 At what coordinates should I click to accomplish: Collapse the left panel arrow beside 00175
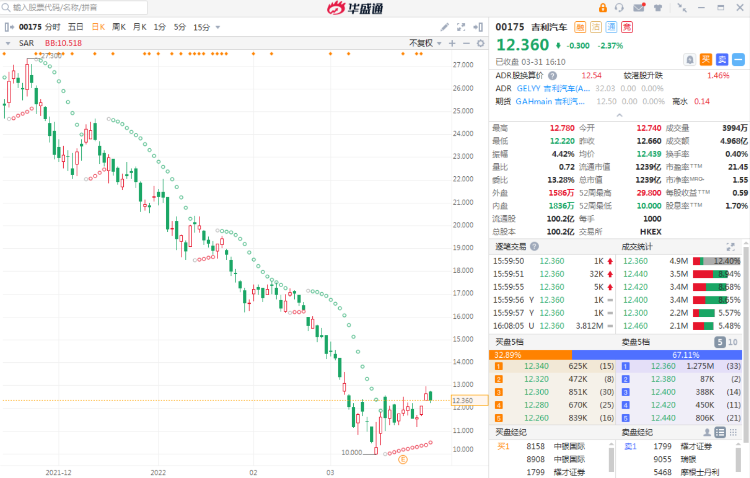(9, 27)
